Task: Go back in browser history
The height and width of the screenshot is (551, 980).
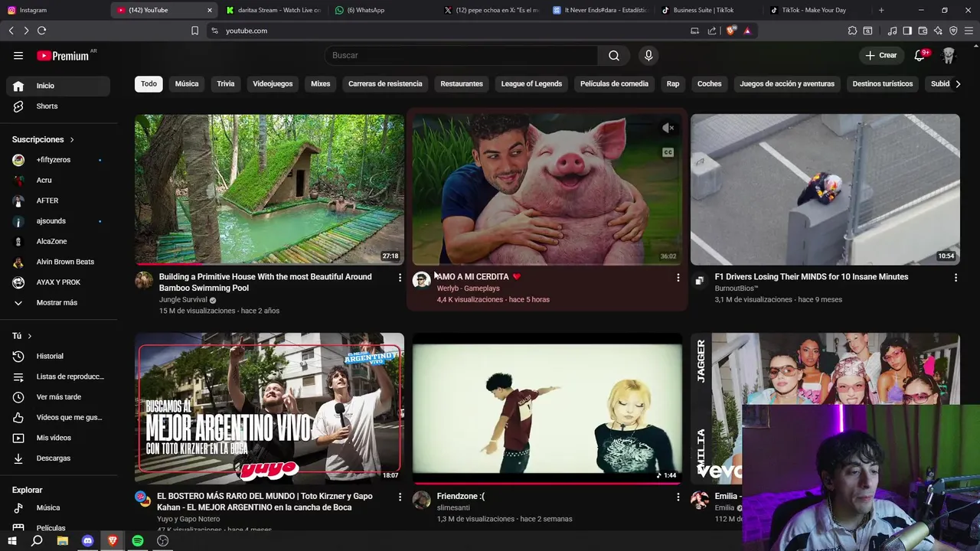Action: click(x=11, y=31)
